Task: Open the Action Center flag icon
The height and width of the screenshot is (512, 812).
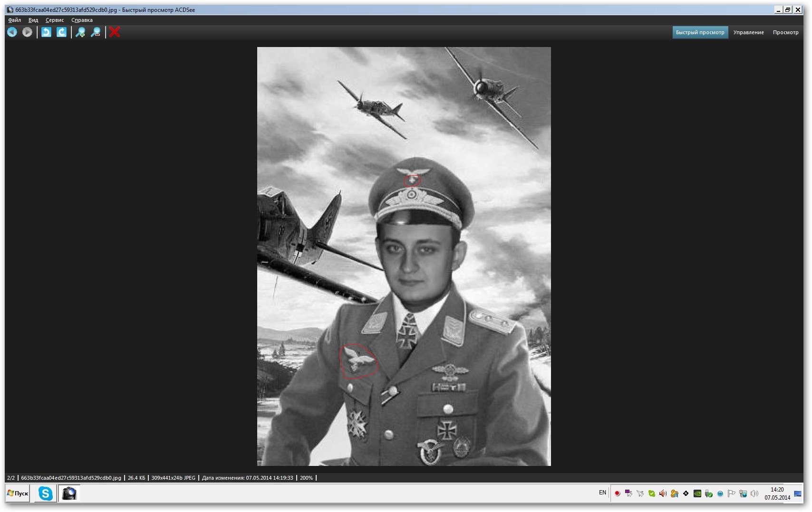Action: coord(732,493)
